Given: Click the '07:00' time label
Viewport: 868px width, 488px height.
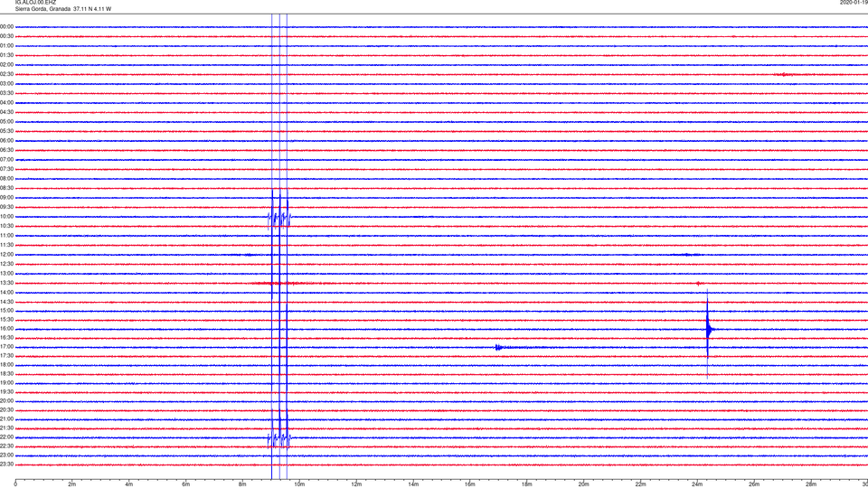Looking at the screenshot, I should [x=6, y=159].
